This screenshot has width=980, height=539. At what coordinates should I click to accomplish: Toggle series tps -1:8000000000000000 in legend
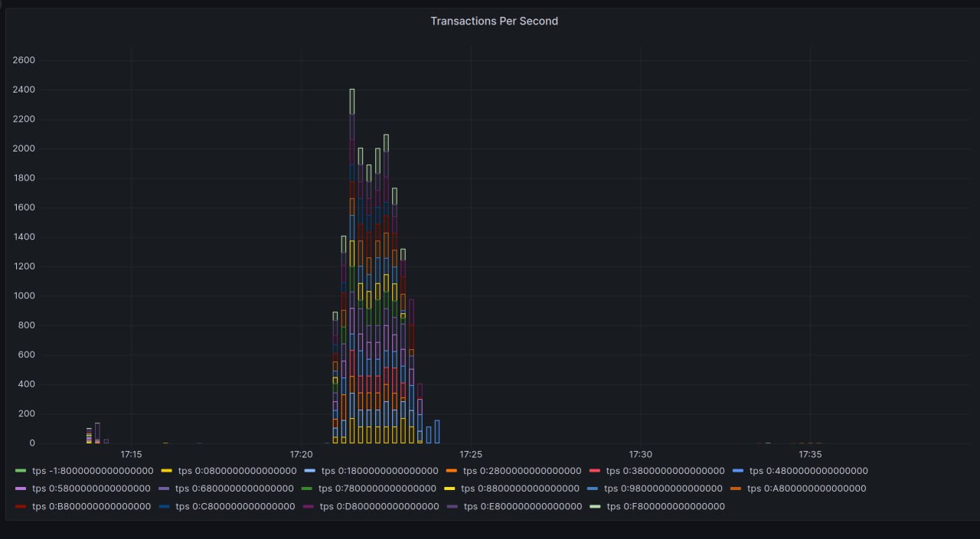(93, 471)
